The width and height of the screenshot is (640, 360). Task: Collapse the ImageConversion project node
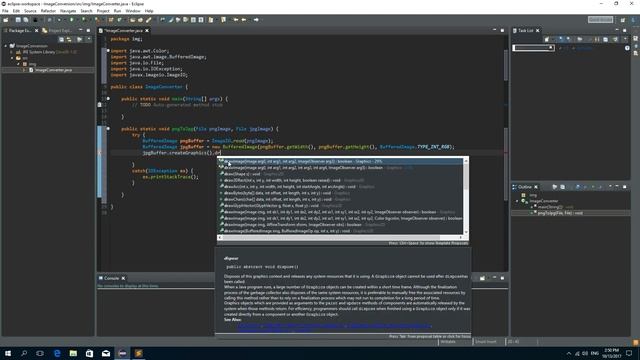[6, 46]
